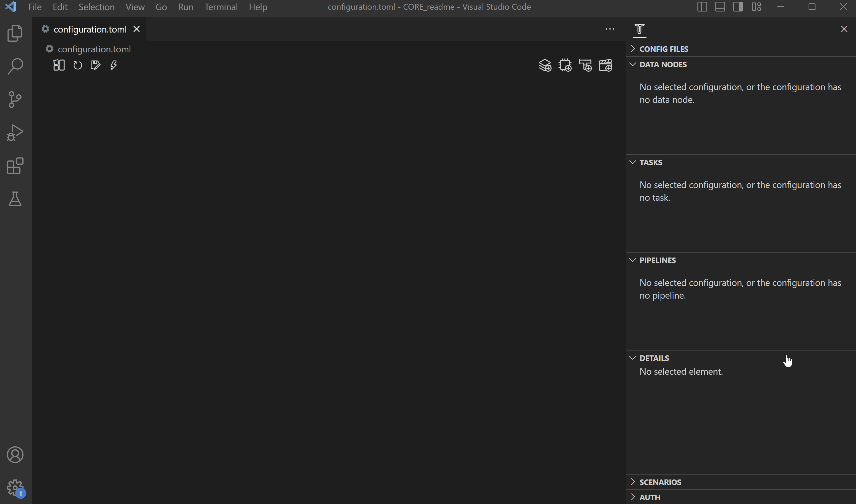Toggle the primary side bar layout button
This screenshot has height=504, width=856.
[x=702, y=7]
